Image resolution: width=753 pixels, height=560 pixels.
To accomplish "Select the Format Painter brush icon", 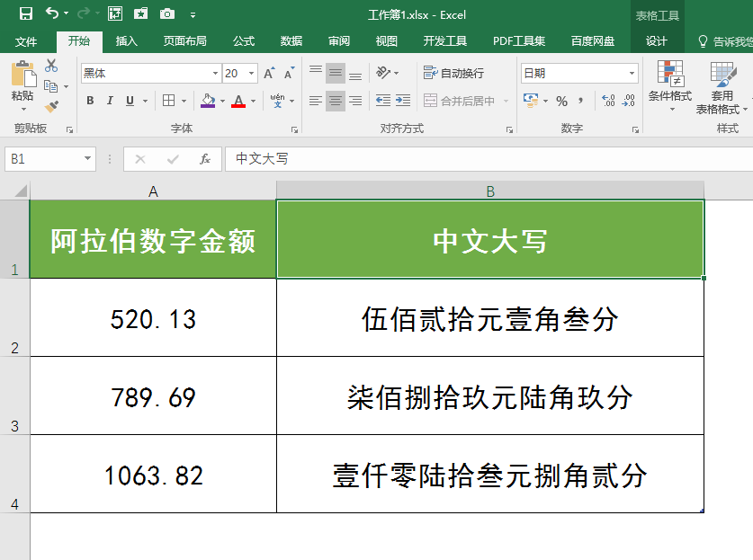I will pyautogui.click(x=51, y=106).
